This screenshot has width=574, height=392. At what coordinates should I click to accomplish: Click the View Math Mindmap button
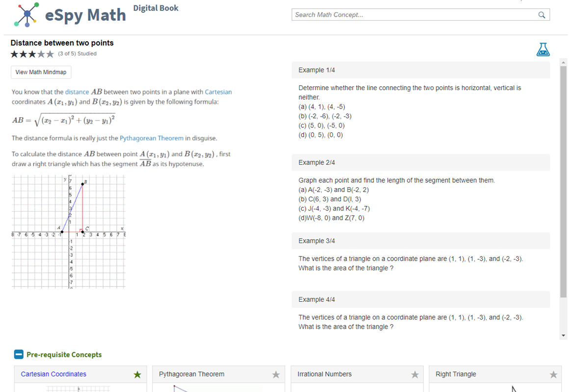(x=41, y=72)
